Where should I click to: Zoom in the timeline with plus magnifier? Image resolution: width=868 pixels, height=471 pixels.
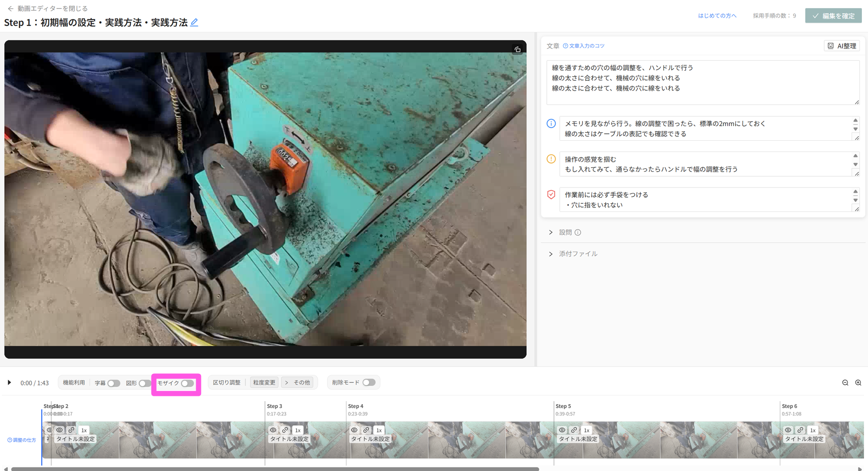tap(858, 382)
